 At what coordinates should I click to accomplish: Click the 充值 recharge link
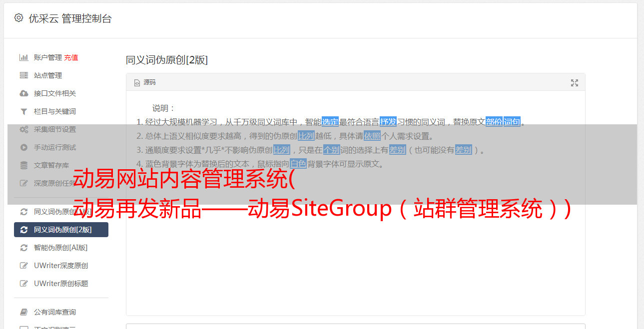pyautogui.click(x=71, y=57)
